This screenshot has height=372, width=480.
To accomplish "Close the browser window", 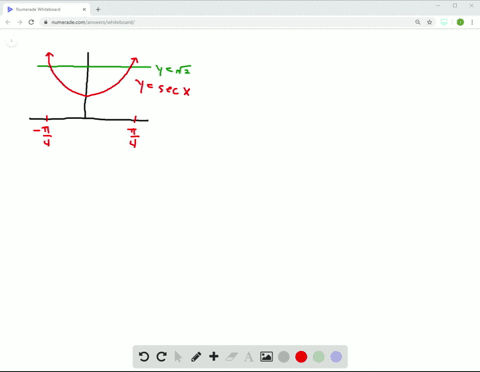I will click(472, 6).
